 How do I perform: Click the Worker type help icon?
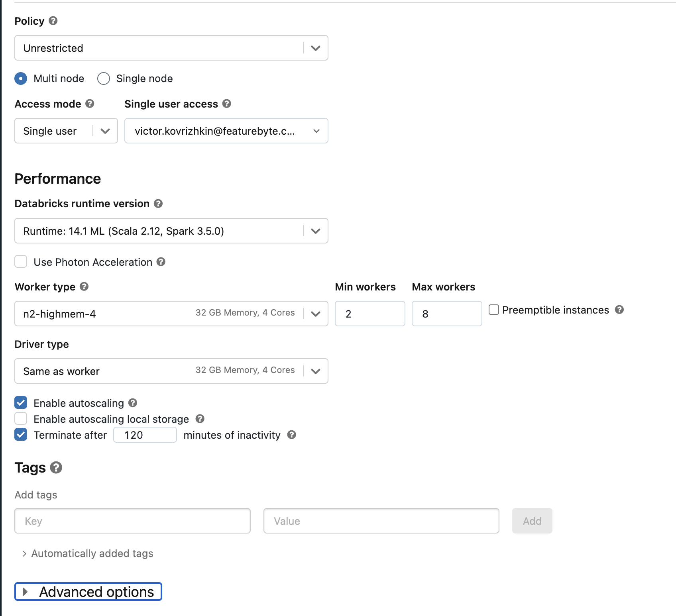point(84,286)
